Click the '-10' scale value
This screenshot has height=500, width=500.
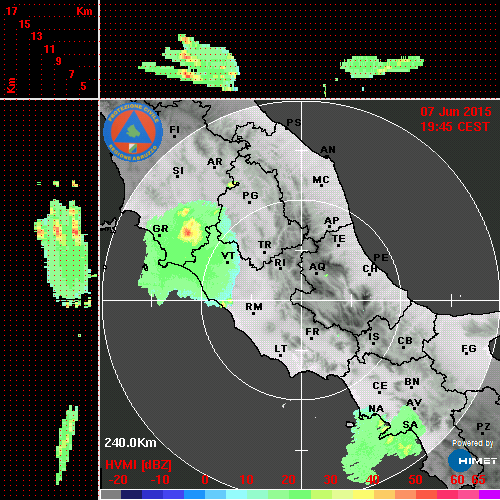pos(160,480)
